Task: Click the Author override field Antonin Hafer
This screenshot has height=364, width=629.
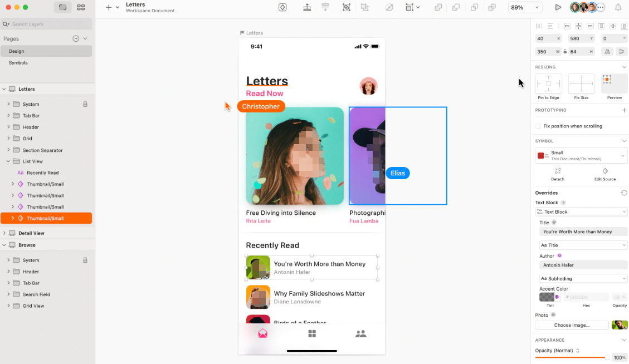Action: [x=583, y=265]
